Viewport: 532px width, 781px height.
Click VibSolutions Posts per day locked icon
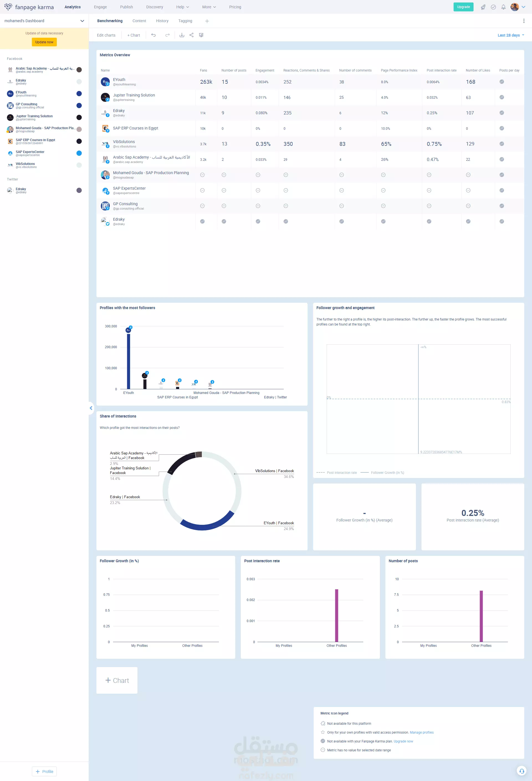pyautogui.click(x=502, y=144)
